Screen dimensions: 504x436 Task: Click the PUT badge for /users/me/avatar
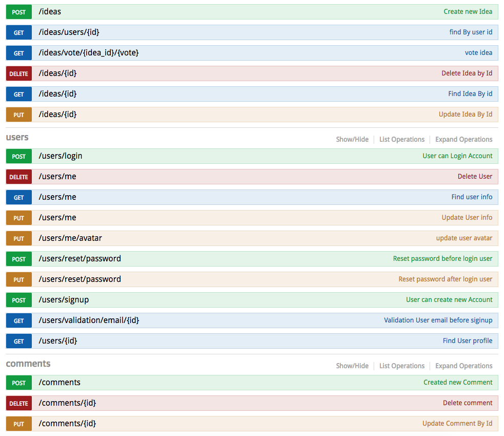pos(18,239)
